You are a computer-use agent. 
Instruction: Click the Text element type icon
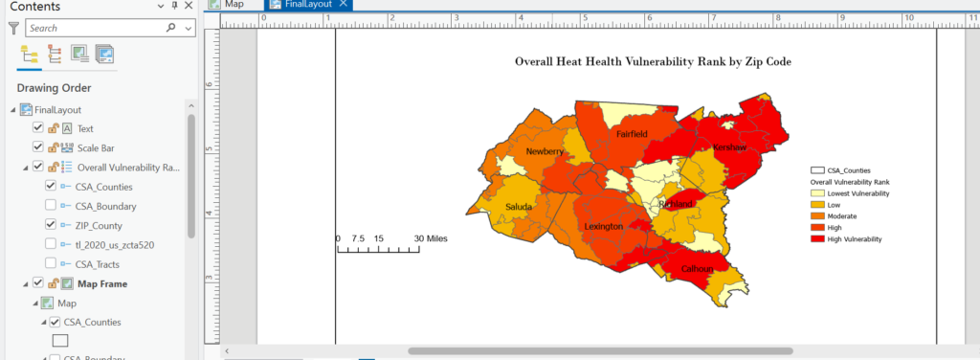pos(68,128)
